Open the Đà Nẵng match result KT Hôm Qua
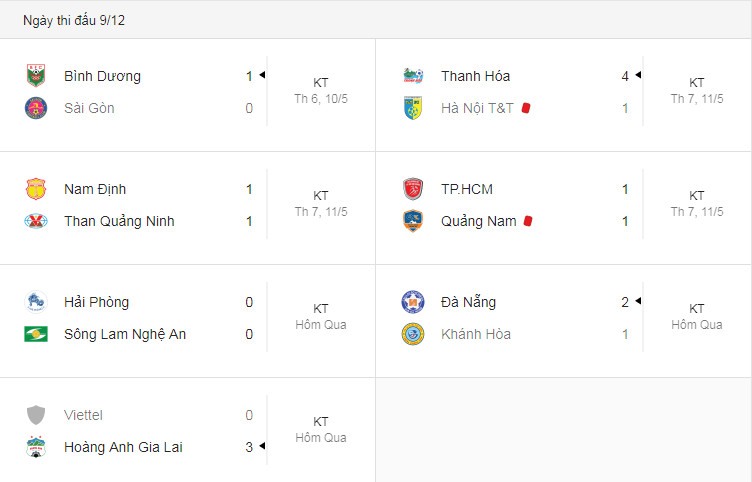752x482 pixels. (x=696, y=317)
